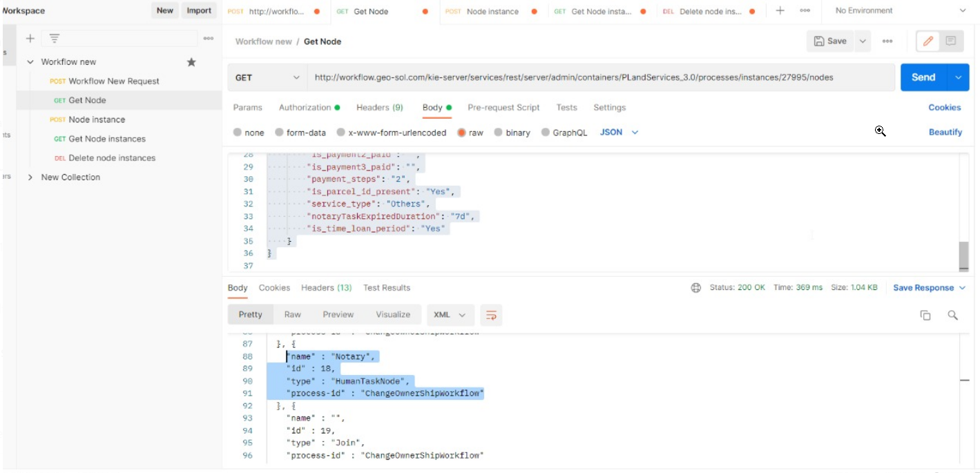Open Pre-request Script tab
980x473 pixels.
coord(503,108)
